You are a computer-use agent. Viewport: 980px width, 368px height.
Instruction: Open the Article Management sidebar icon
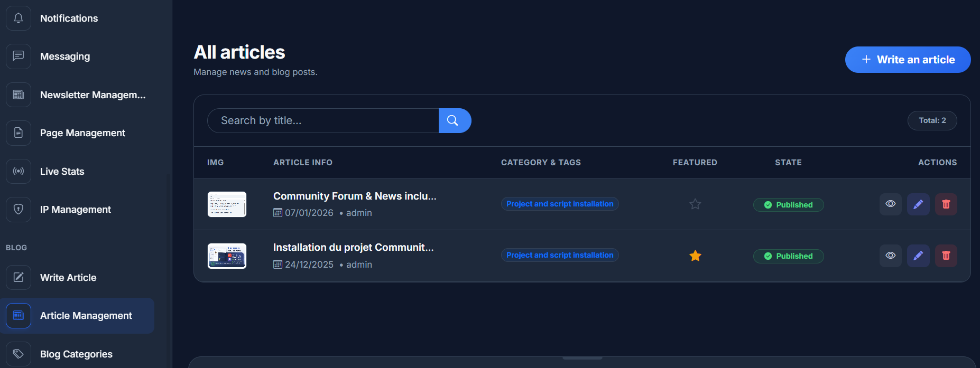pyautogui.click(x=19, y=315)
